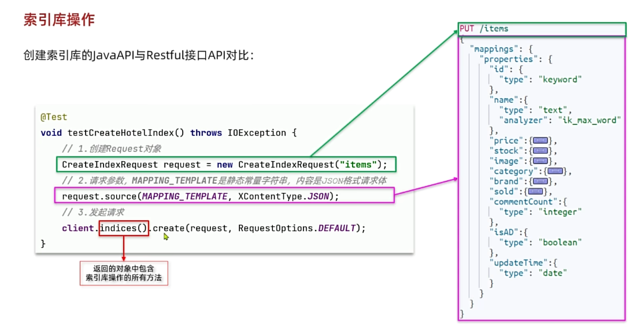644x327 pixels.
Task: Click the MAPPING_TEMPLATE constant in request.source
Action: 184,196
